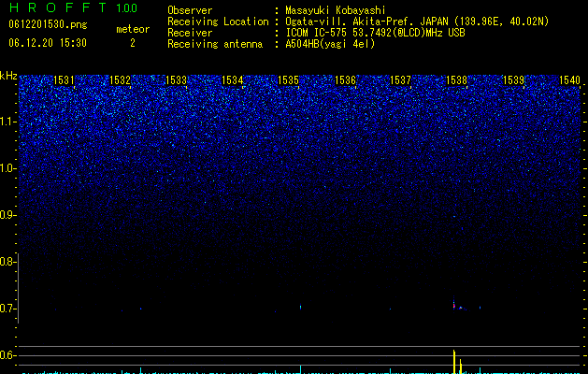Click the Receiving Location value text

coord(417,22)
